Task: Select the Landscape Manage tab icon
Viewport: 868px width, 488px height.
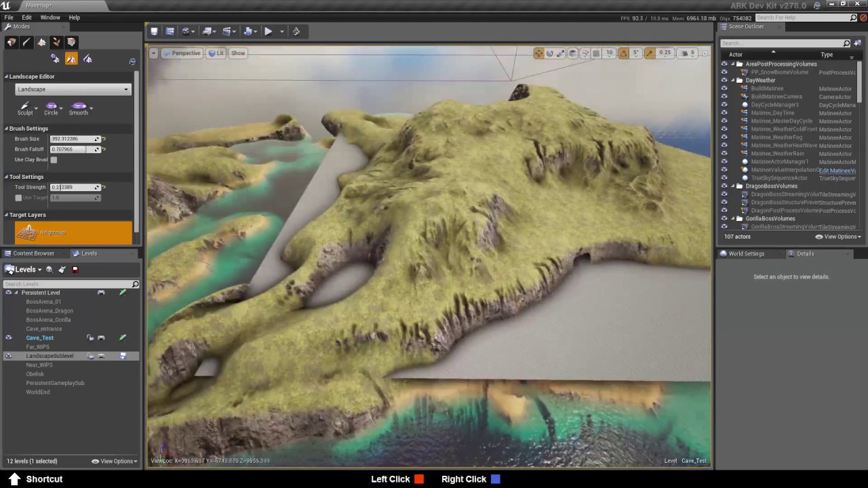Action: (55, 59)
